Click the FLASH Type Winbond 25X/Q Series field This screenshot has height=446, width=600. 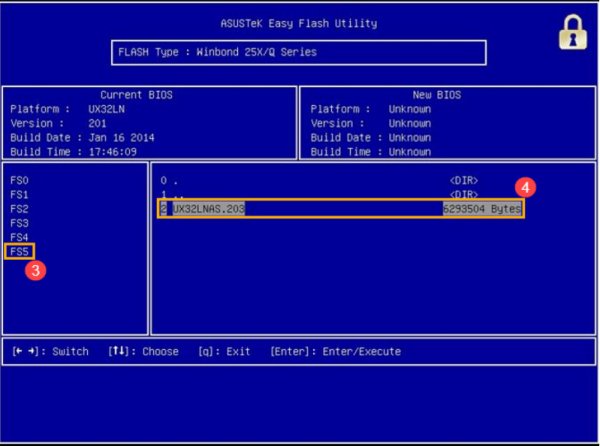click(299, 52)
